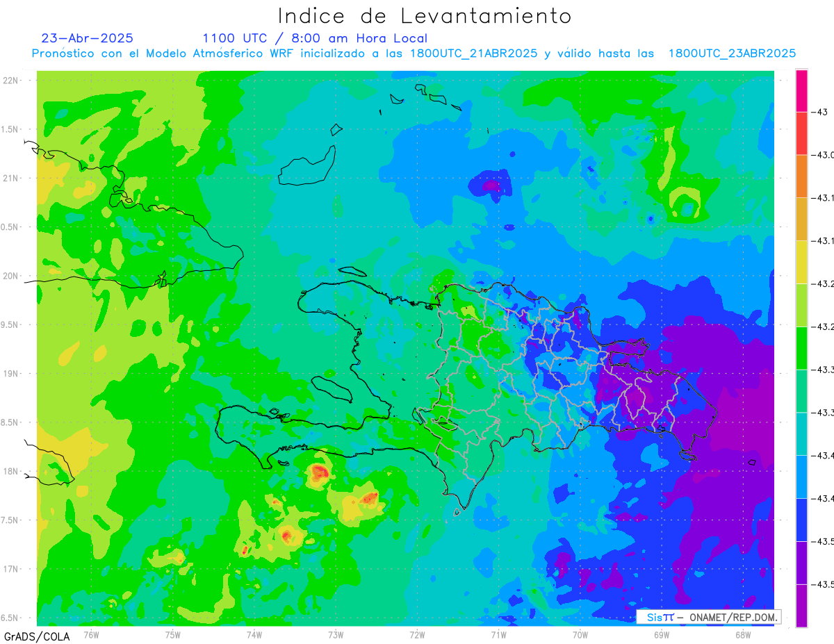This screenshot has height=644, width=834.
Task: Select the pink swatch at colorbar top
Action: click(801, 91)
